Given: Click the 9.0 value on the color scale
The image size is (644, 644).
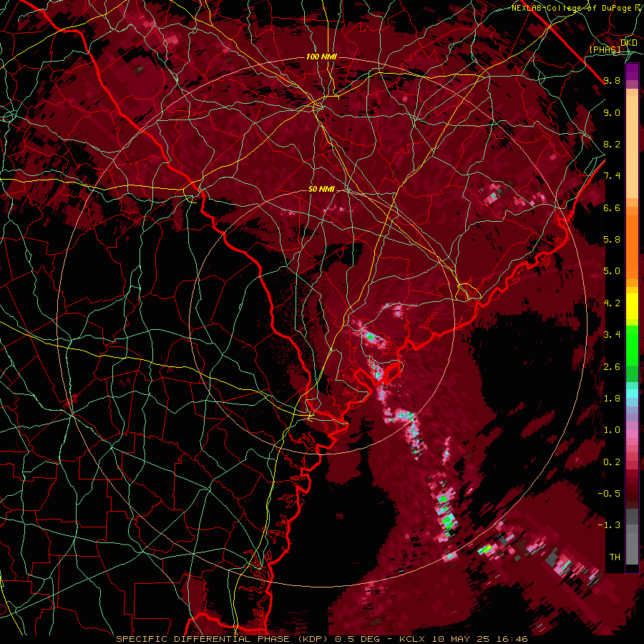Looking at the screenshot, I should point(612,112).
